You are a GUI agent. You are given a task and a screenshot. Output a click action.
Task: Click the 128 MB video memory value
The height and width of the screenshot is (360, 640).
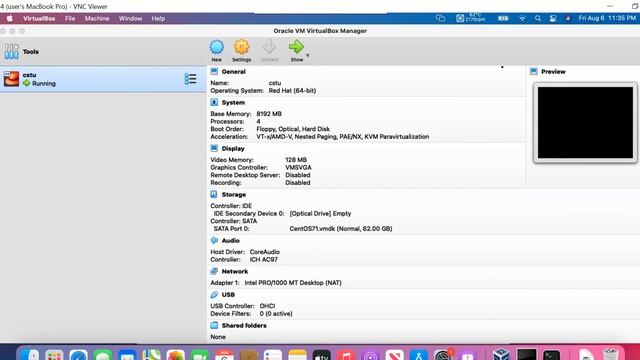tap(296, 160)
